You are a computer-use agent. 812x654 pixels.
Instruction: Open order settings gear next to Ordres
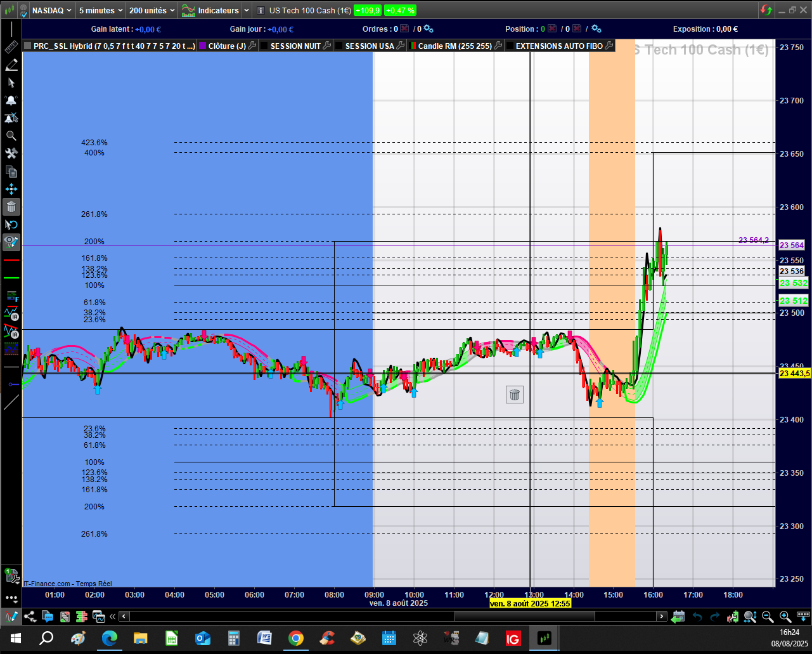tap(429, 29)
